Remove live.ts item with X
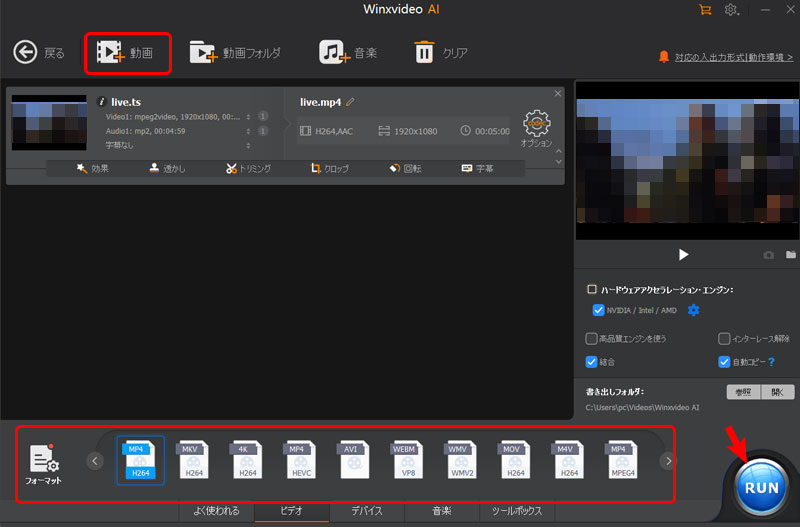The width and height of the screenshot is (800, 527). (x=558, y=93)
